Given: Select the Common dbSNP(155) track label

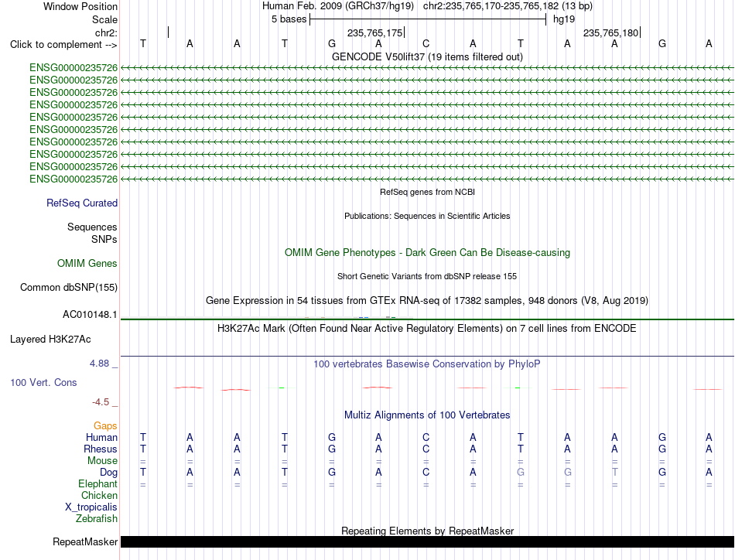Looking at the screenshot, I should [69, 287].
